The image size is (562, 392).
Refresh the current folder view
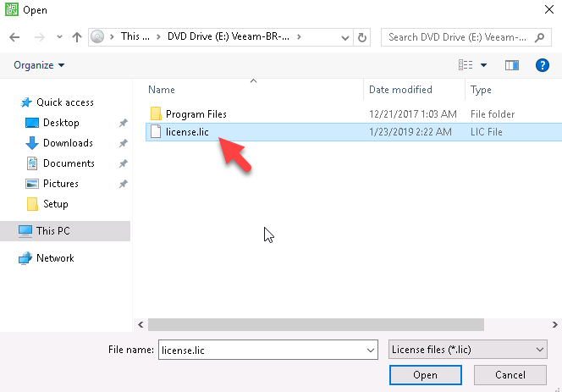363,37
